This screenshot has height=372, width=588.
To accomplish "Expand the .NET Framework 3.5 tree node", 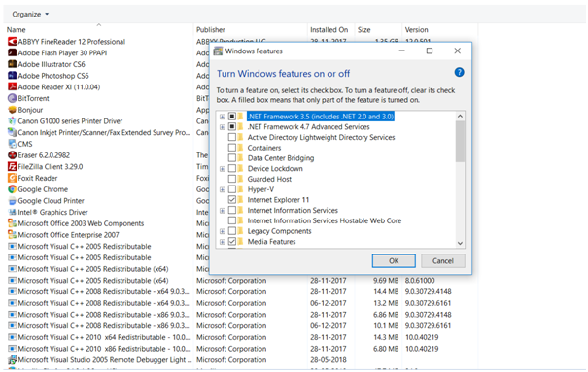I will pos(223,117).
